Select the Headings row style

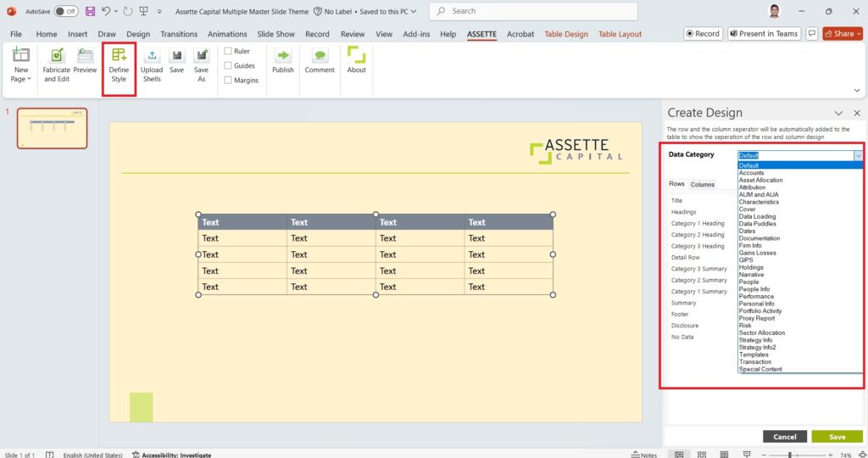click(684, 212)
